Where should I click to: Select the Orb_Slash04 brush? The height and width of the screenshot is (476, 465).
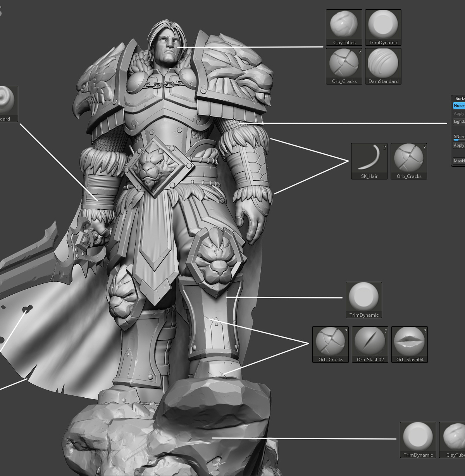[410, 345]
